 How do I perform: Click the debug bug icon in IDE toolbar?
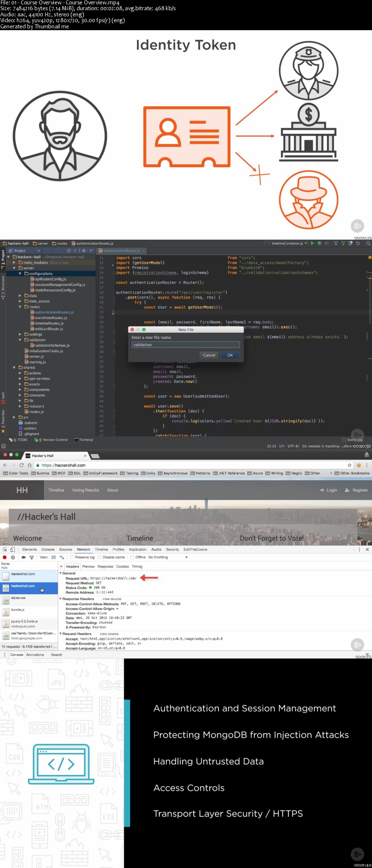[319, 243]
